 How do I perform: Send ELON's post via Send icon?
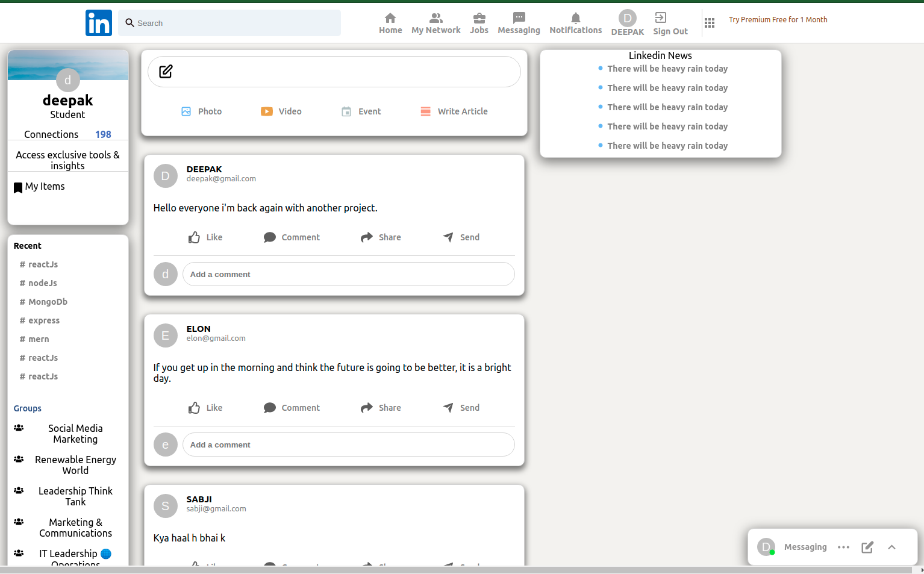point(448,408)
